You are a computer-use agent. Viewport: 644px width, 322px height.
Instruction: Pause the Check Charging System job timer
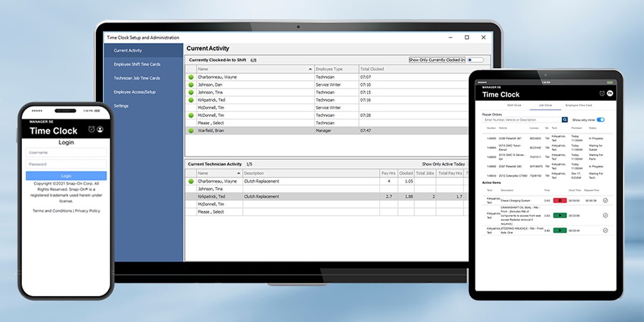(x=560, y=200)
